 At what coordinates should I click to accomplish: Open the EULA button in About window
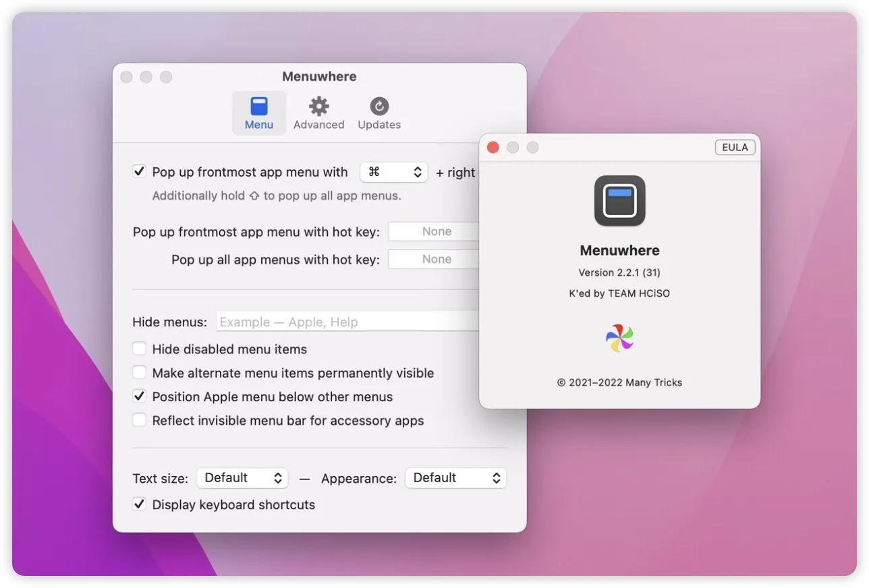click(735, 147)
